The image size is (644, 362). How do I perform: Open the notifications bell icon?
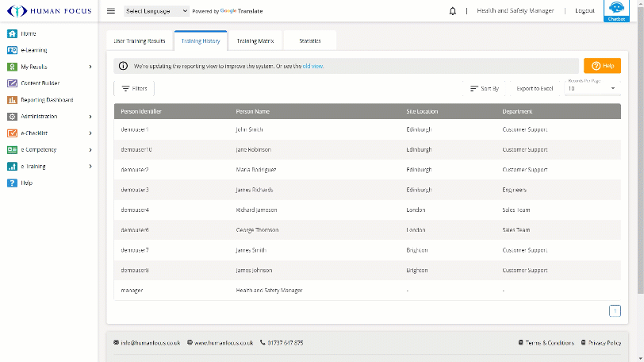click(453, 11)
